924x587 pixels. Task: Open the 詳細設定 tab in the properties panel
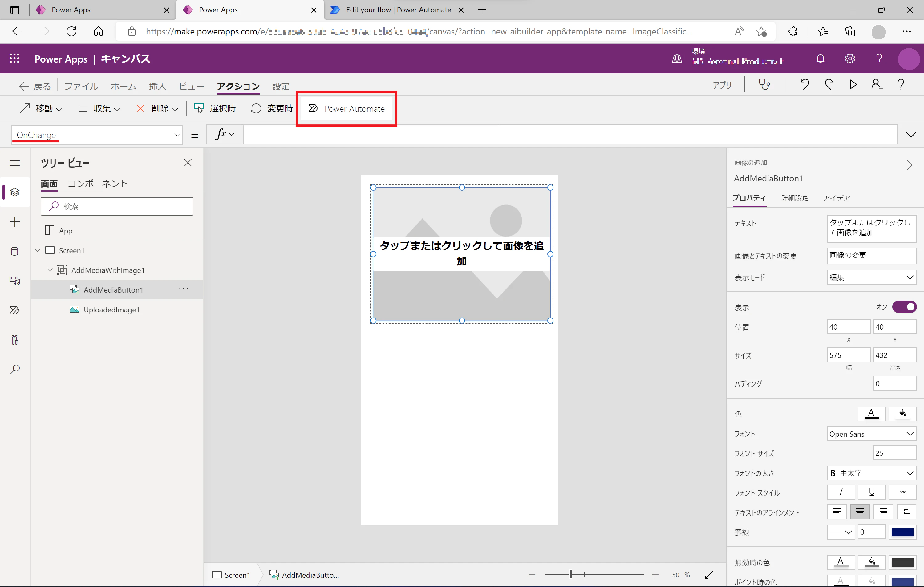coord(795,198)
